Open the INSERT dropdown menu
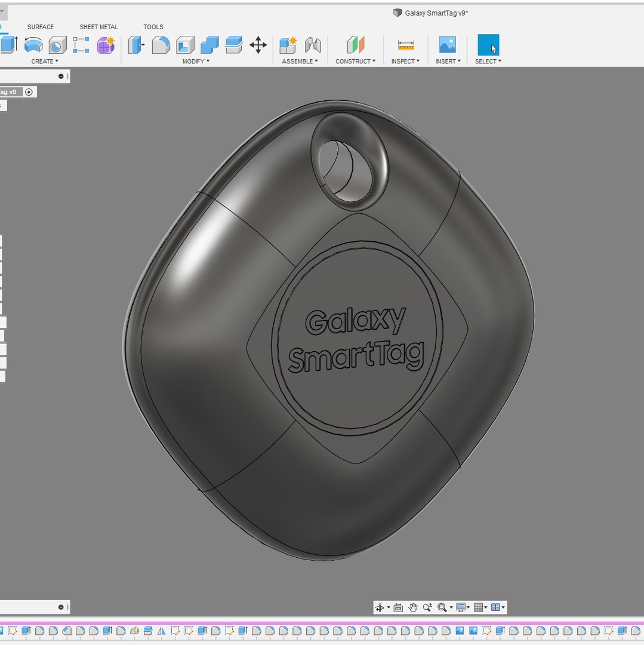Viewport: 644px width, 645px height. [x=448, y=62]
